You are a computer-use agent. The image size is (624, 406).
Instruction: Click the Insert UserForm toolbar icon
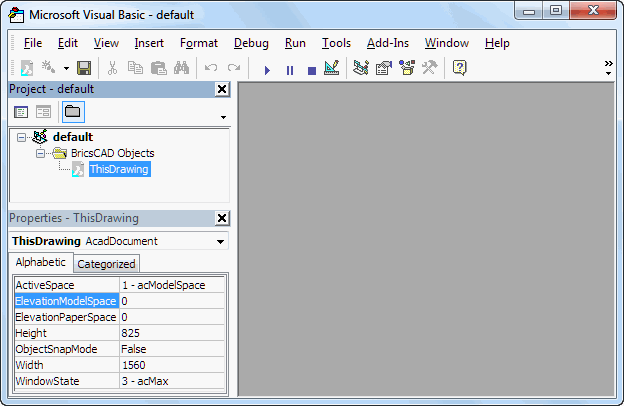point(49,68)
